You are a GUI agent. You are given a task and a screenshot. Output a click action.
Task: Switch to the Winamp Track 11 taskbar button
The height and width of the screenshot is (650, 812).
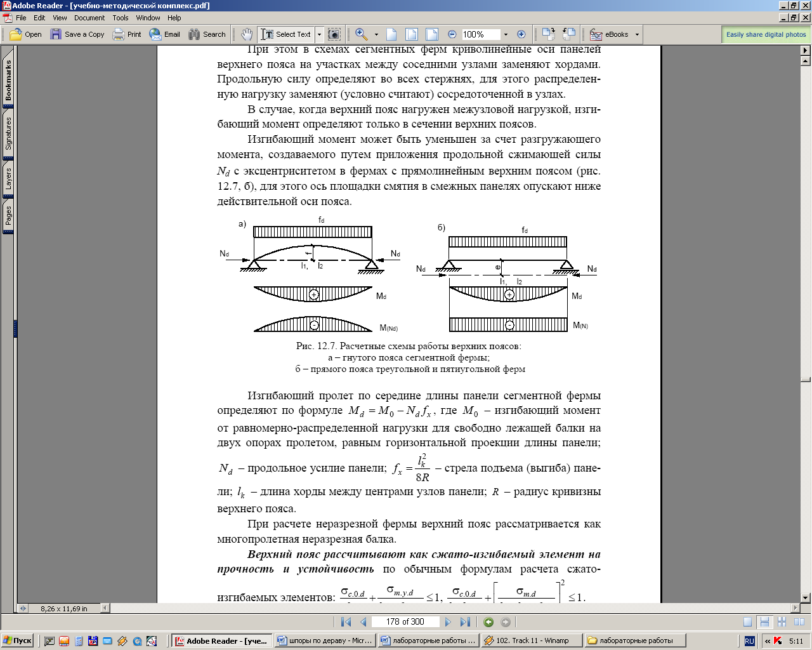tap(531, 640)
